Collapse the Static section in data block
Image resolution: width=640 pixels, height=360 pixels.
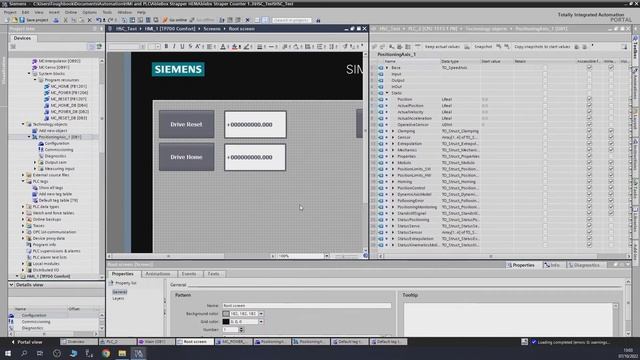387,93
